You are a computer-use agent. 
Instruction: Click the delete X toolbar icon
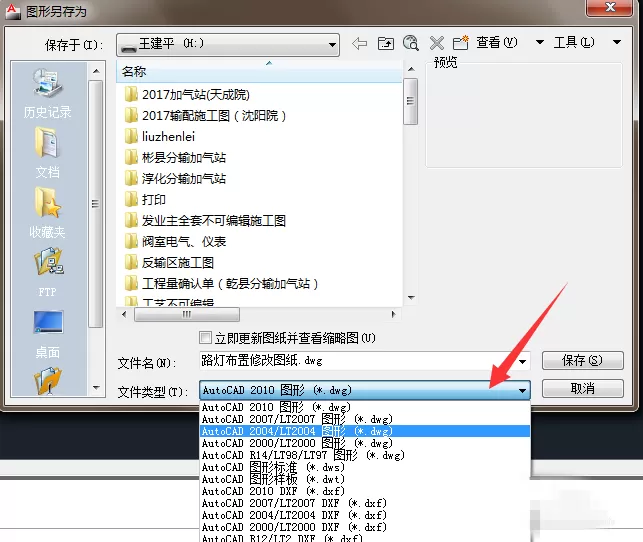click(x=436, y=43)
